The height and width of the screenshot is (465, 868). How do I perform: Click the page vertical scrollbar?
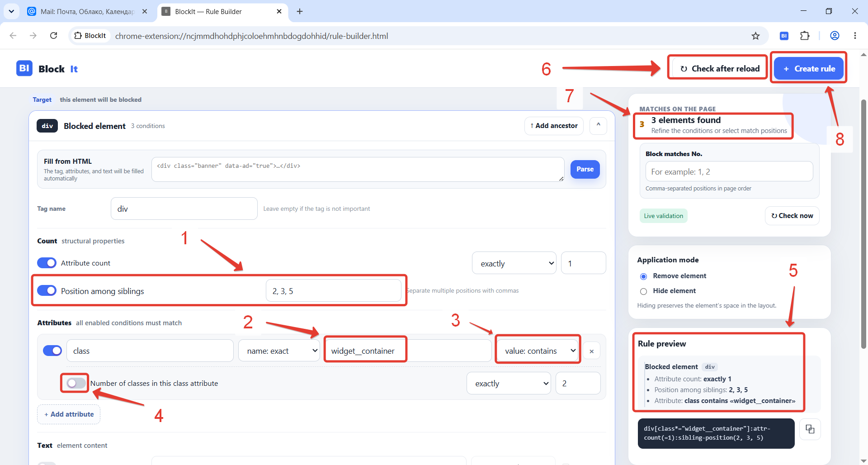click(x=863, y=224)
